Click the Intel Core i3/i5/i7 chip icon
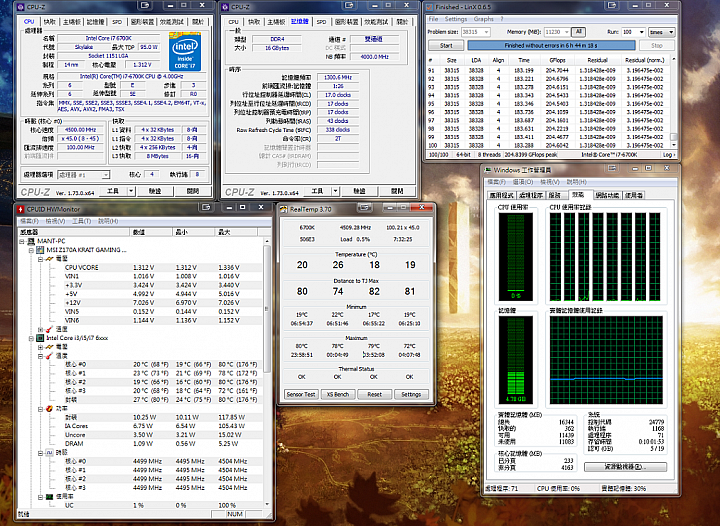The height and width of the screenshot is (526, 720). coord(40,338)
